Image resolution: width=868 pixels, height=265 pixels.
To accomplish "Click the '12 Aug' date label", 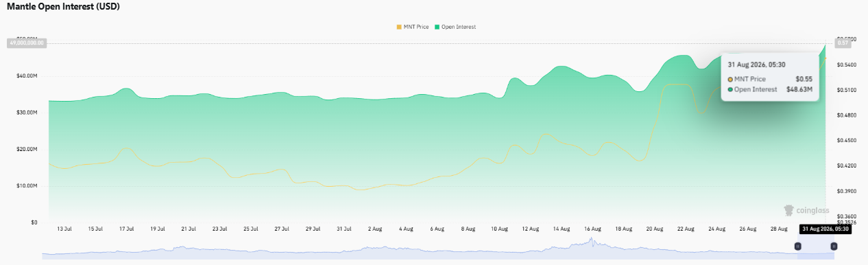I will (x=530, y=228).
